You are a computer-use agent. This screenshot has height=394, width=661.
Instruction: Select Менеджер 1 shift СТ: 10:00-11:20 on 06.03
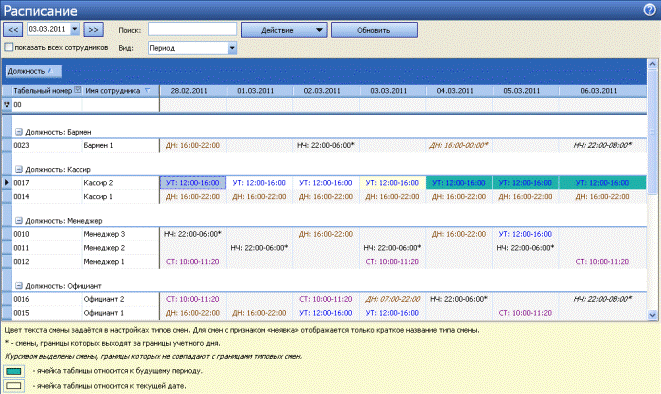tap(603, 262)
